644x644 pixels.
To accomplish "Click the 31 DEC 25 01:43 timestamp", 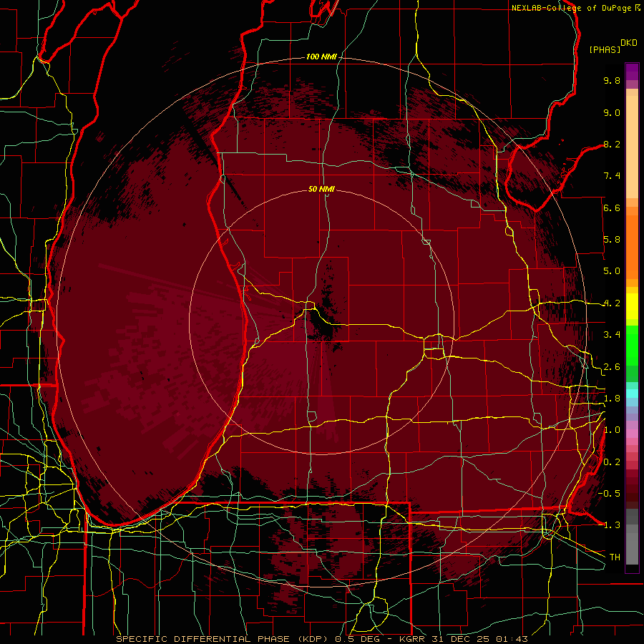I will coord(479,639).
